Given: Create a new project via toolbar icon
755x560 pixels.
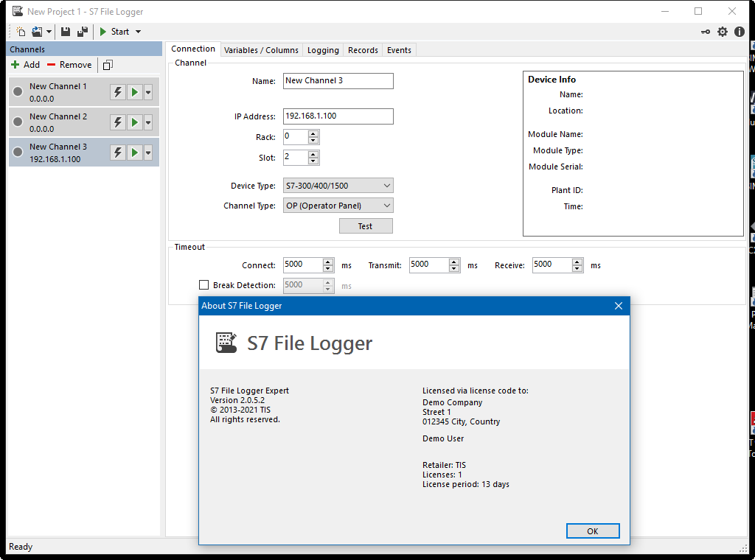Looking at the screenshot, I should 20,32.
